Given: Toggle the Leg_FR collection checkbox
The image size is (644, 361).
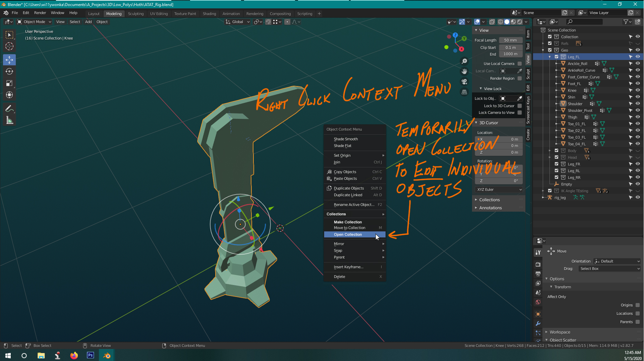Looking at the screenshot, I should (557, 164).
